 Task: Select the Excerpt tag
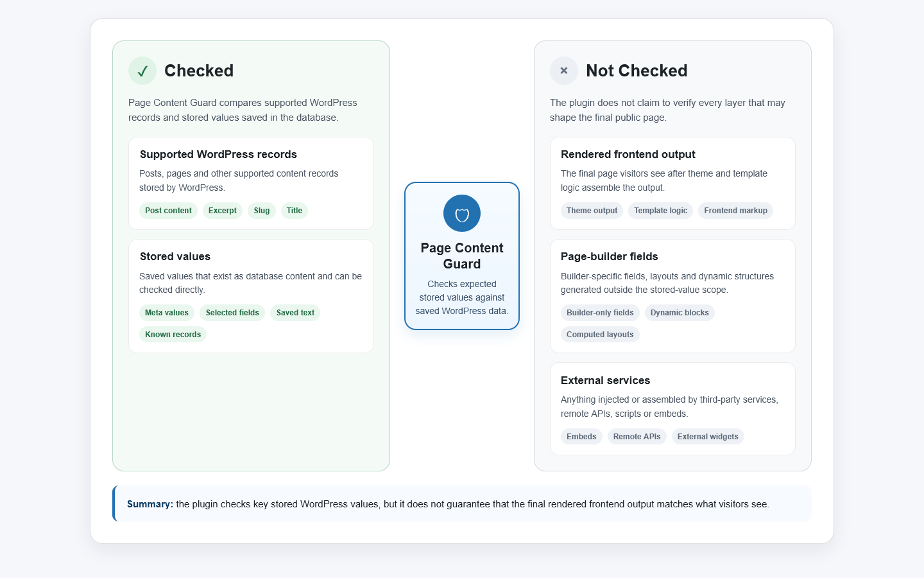(x=223, y=211)
